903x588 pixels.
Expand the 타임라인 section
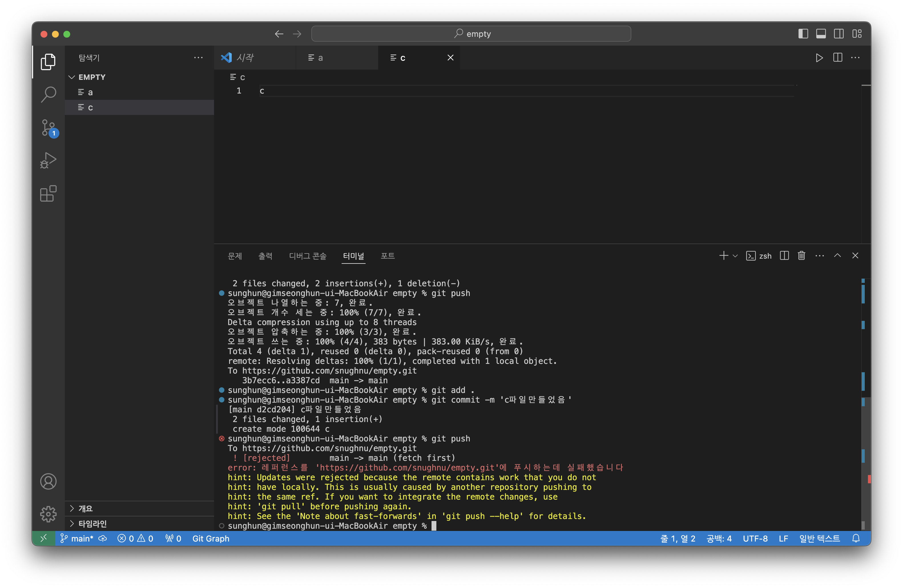coord(92,524)
